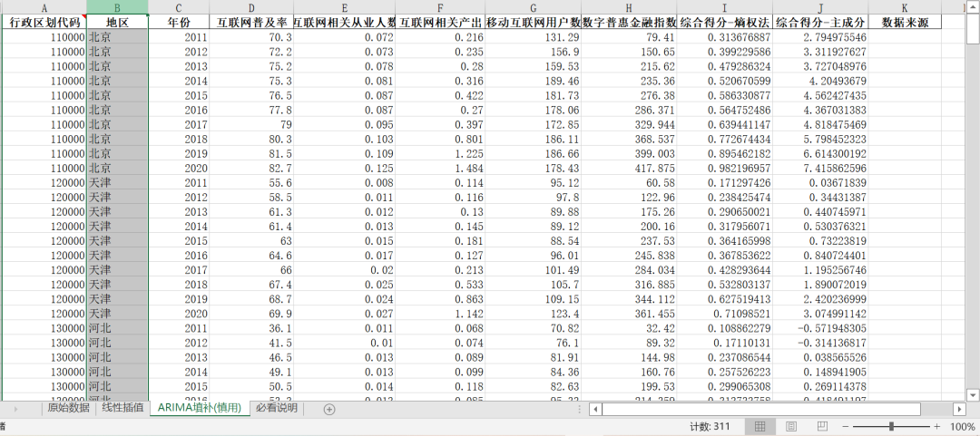Select cell with value 4.20493679
Screen dimensions: 980x436
(x=820, y=81)
